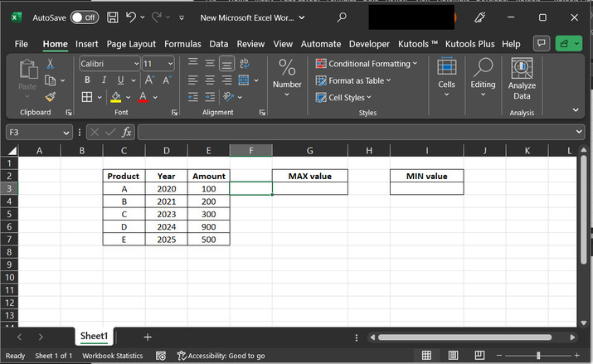Click the Cut scissors icon

click(x=51, y=64)
